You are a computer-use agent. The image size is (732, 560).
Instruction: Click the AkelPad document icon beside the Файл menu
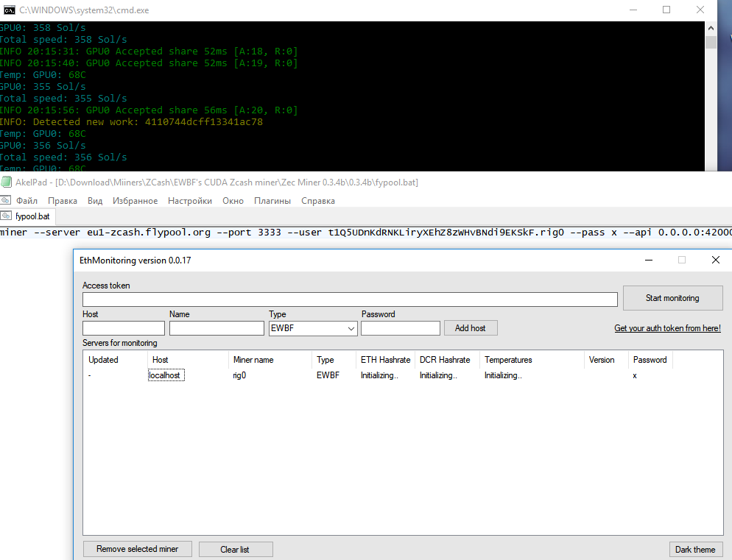(6, 200)
